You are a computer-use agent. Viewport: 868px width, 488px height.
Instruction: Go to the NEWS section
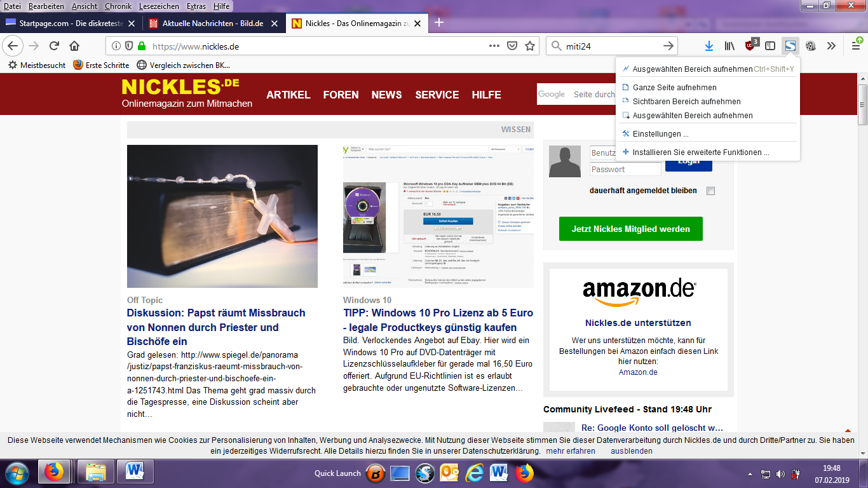tap(387, 95)
